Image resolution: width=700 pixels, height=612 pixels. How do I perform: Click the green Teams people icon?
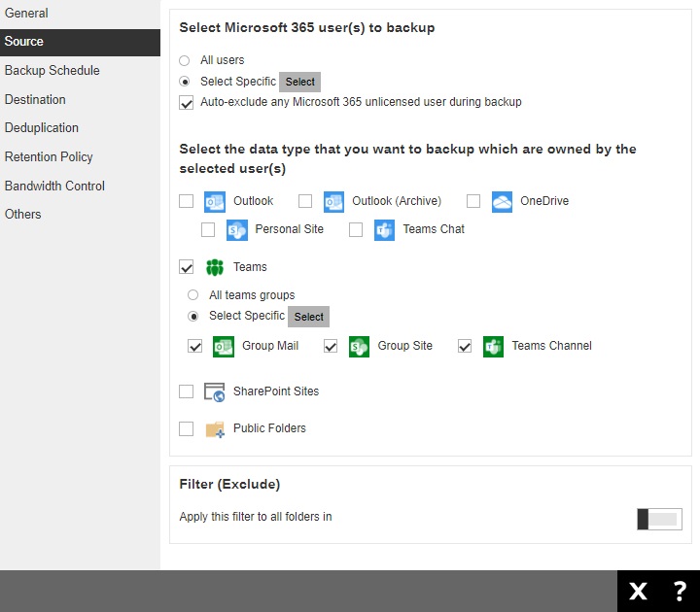pos(215,267)
